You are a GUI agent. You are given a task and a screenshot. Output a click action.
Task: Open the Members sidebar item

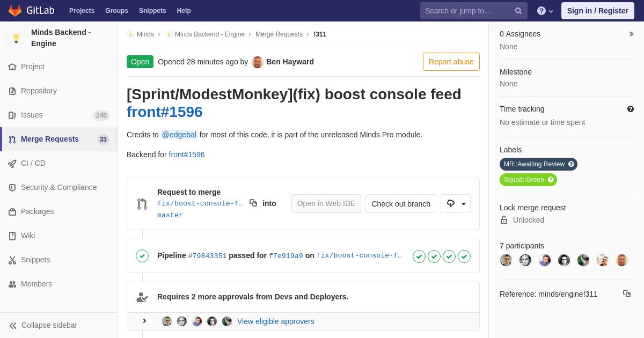pos(59,284)
